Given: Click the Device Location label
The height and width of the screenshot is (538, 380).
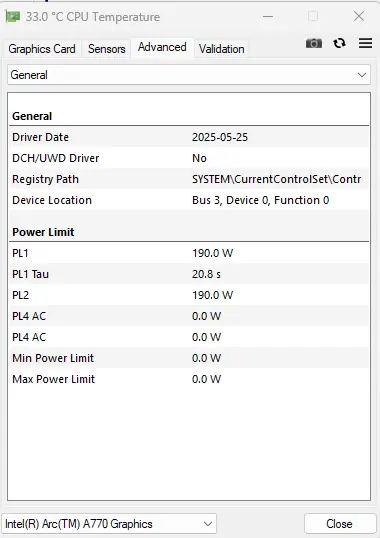Looking at the screenshot, I should (52, 200).
